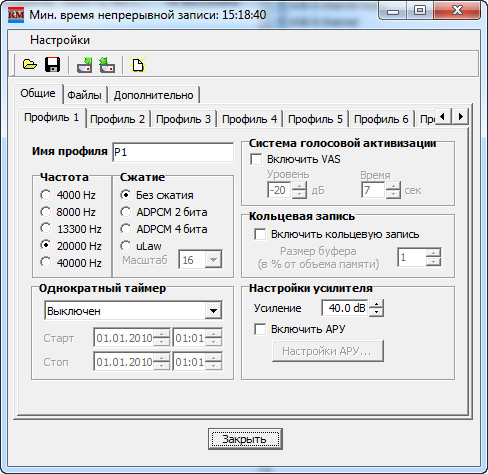Write settings to device icon

tap(85, 65)
